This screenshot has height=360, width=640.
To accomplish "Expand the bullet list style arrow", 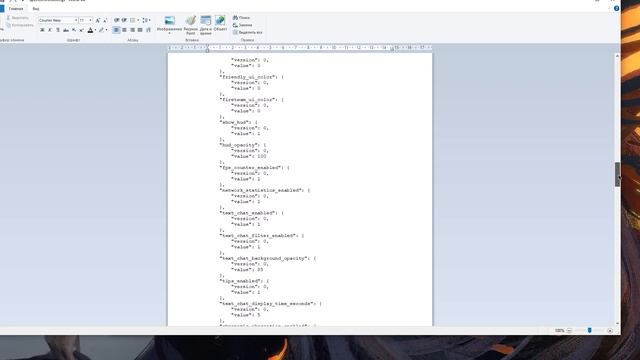I will point(138,20).
